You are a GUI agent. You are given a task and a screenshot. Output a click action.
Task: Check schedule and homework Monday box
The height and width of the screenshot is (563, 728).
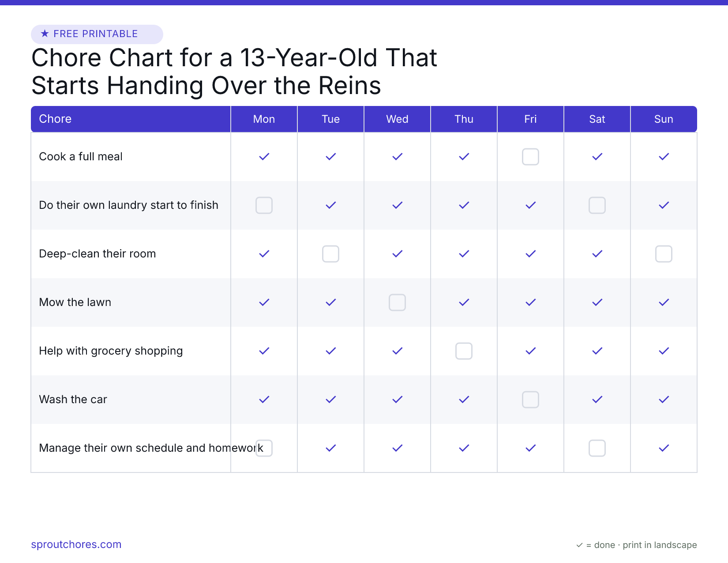point(264,448)
